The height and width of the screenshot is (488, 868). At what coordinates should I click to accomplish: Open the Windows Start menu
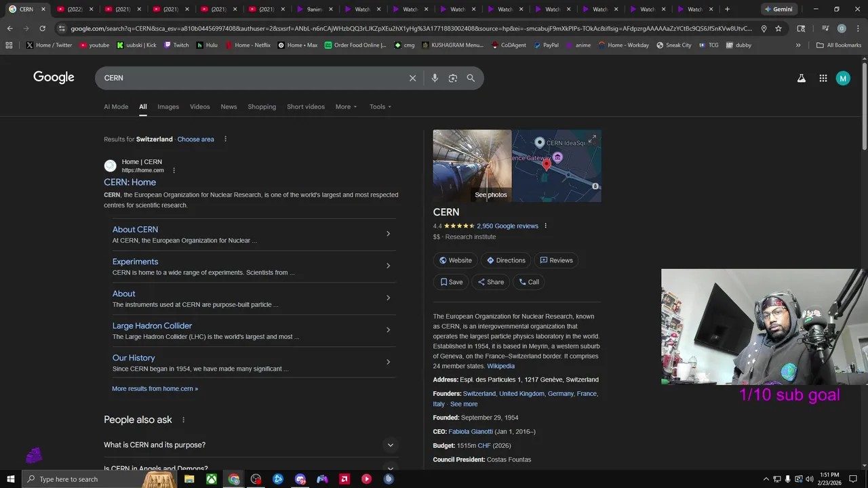[10, 479]
